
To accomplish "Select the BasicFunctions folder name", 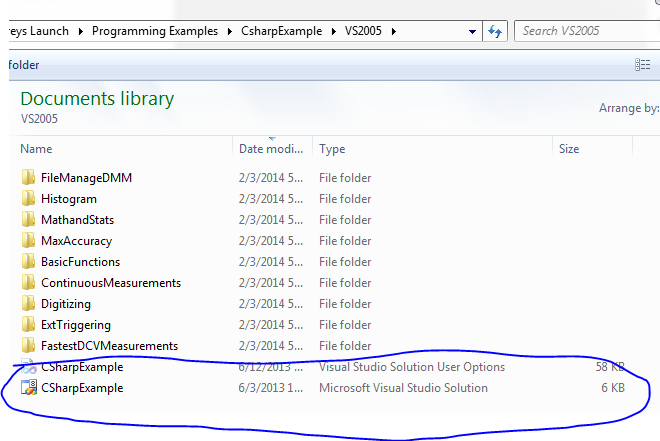I will tap(80, 262).
